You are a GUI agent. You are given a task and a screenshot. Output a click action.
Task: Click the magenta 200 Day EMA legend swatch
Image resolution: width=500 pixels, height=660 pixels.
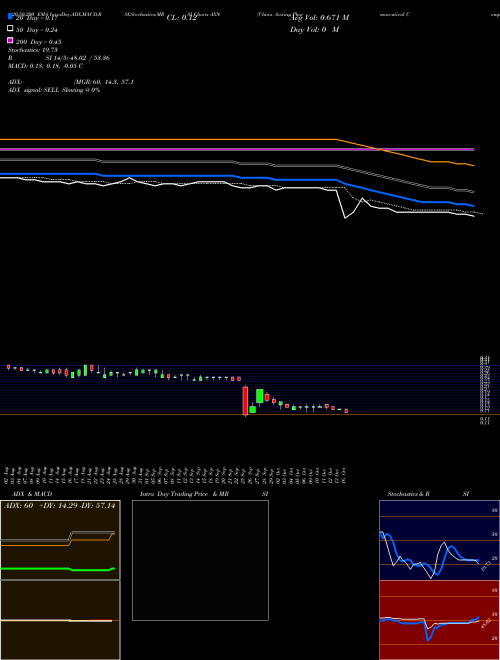coord(10,40)
